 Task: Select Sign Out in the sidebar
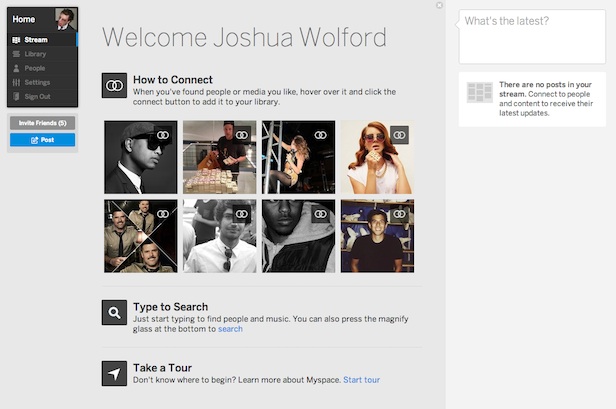37,96
